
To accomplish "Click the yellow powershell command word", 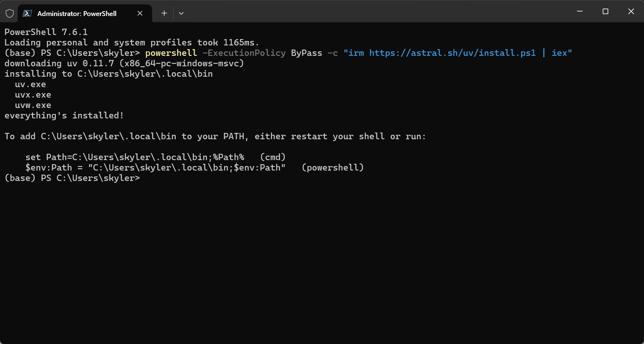I will point(171,53).
